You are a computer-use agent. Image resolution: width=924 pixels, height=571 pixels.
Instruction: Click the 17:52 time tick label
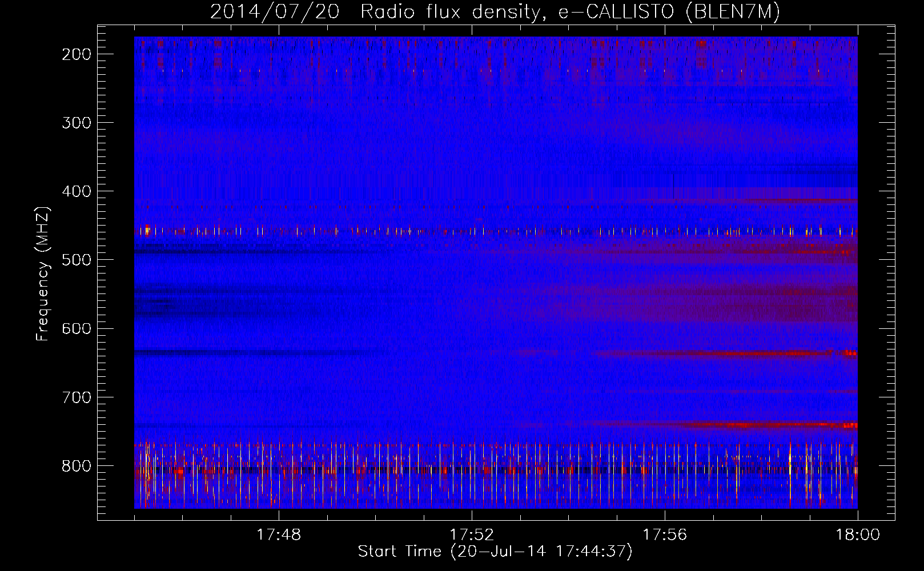(472, 535)
